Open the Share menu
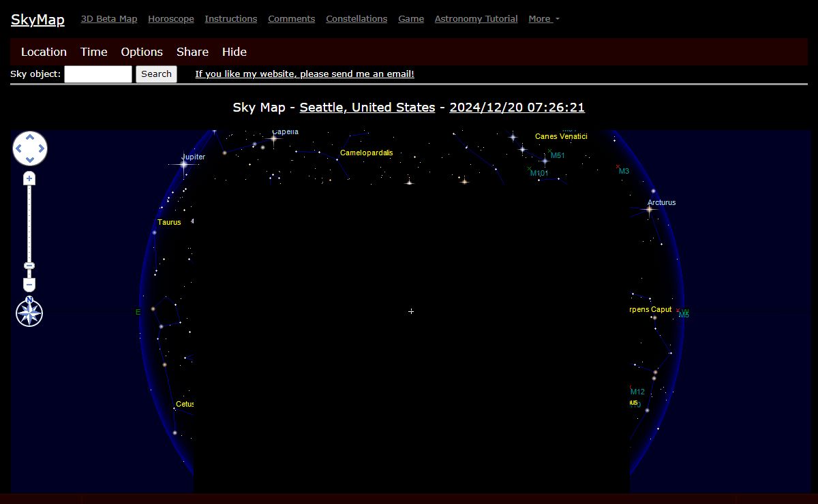Viewport: 818px width, 504px height. point(192,52)
